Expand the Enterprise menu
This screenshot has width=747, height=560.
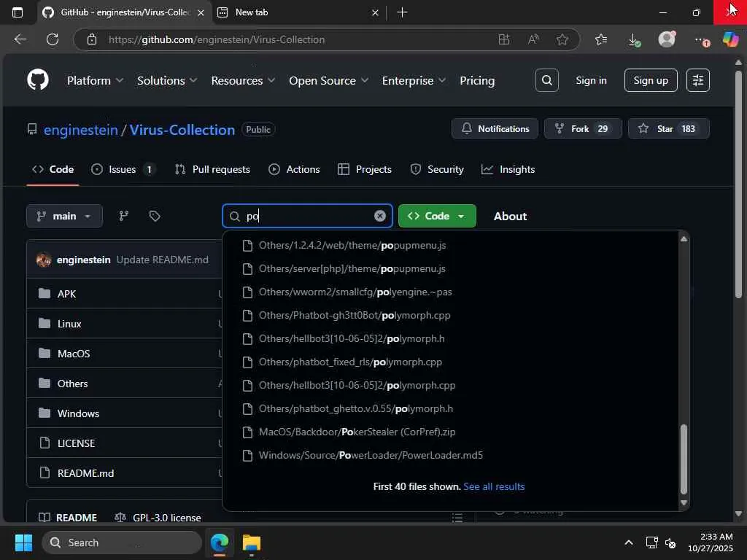click(414, 80)
